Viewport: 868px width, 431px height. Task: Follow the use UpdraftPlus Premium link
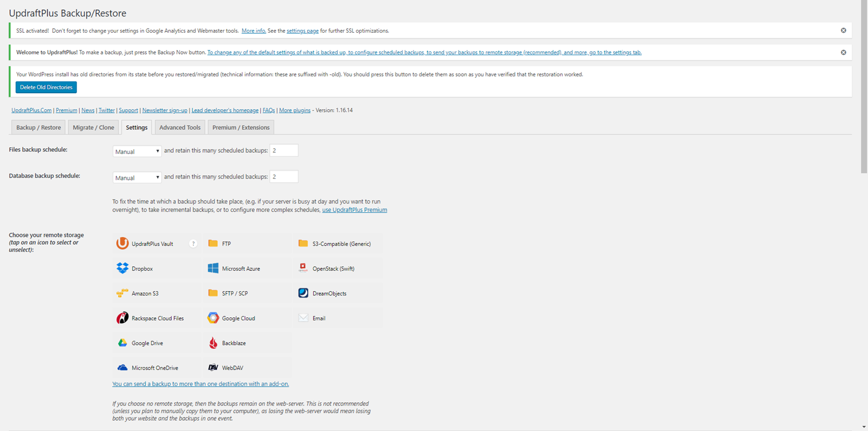(355, 210)
